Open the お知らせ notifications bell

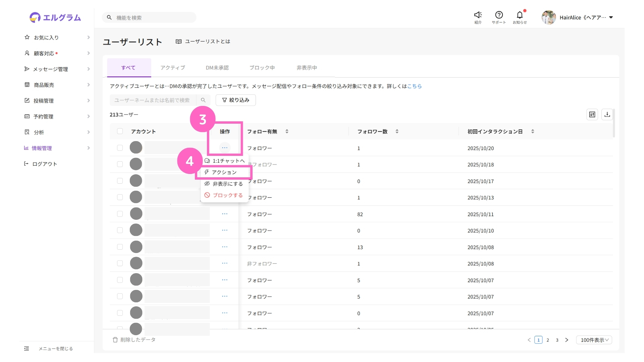520,15
